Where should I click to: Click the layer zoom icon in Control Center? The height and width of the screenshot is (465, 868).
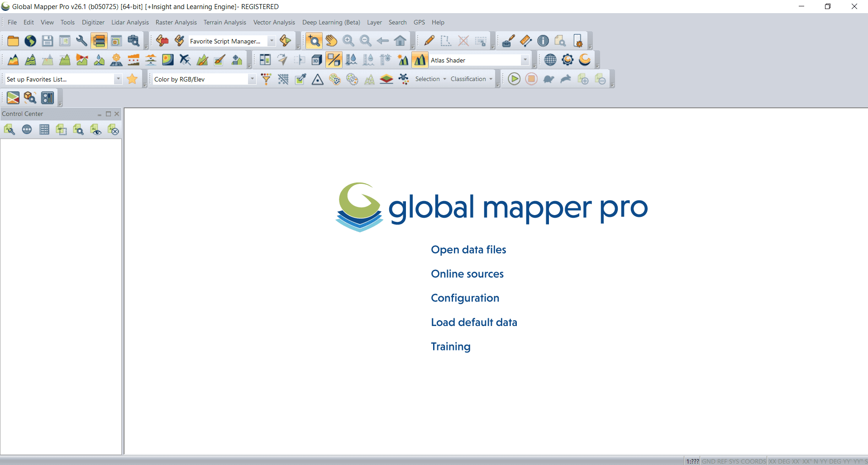point(79,130)
